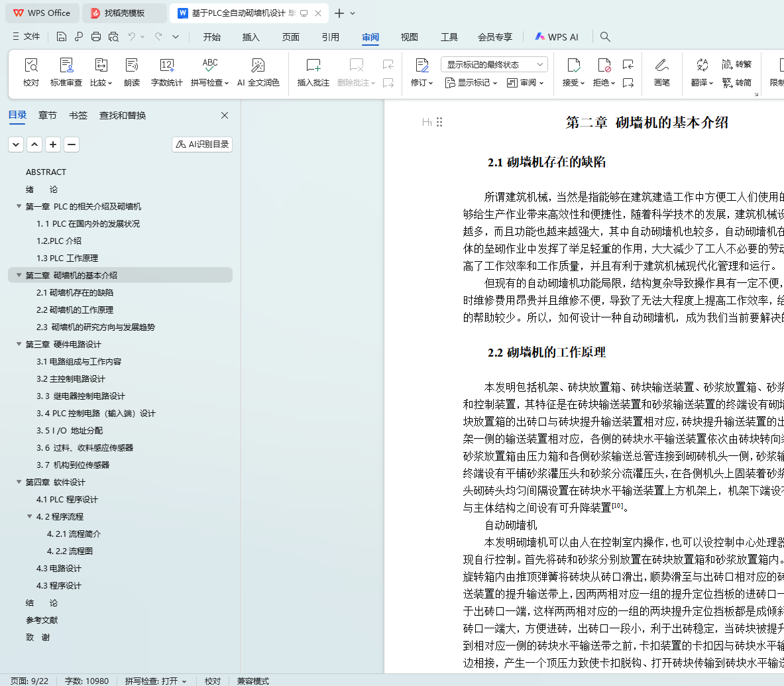Screen dimensions: 784x686
Task: Click the expand-all down chevron in outline
Action: (x=16, y=144)
